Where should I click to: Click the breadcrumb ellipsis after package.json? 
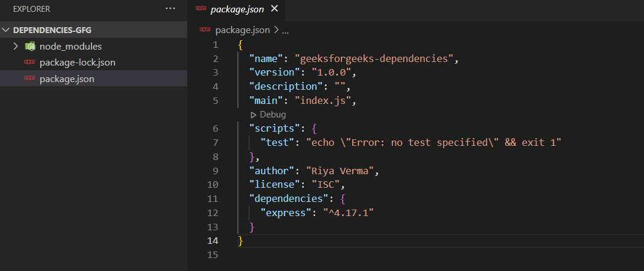click(x=285, y=30)
